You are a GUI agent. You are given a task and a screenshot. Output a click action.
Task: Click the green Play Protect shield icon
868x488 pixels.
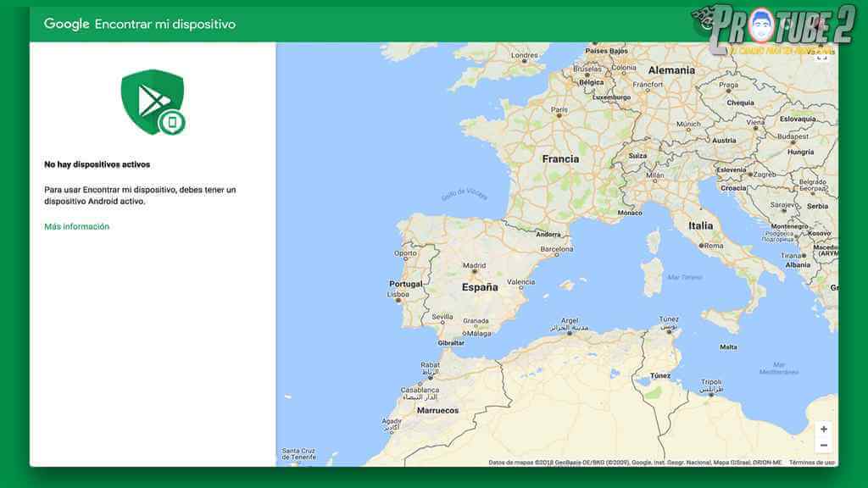[151, 100]
